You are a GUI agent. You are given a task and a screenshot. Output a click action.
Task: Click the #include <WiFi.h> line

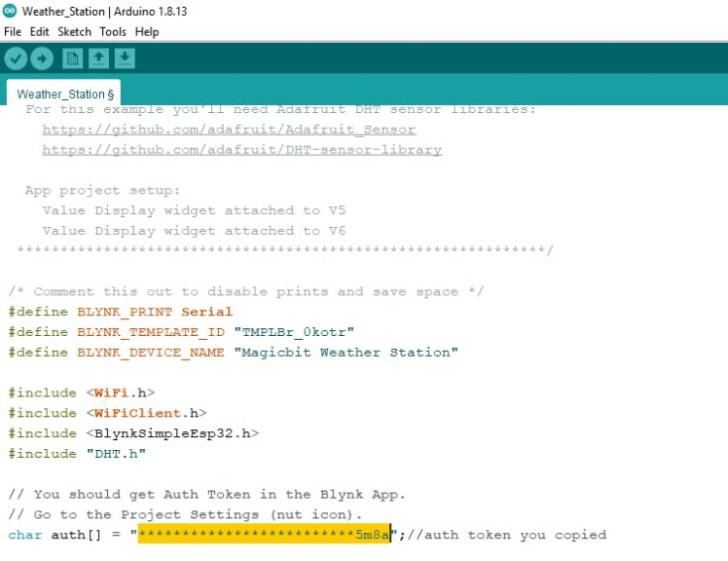pos(81,393)
